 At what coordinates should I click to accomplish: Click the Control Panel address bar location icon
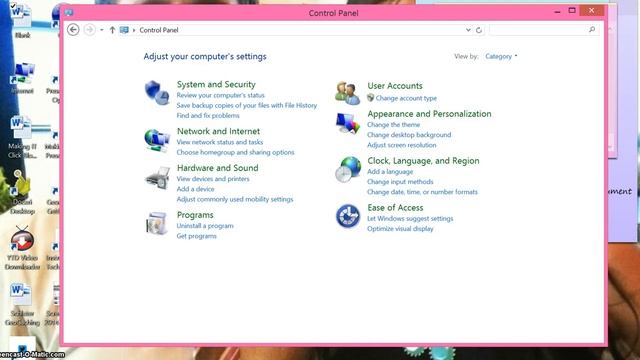[x=124, y=30]
